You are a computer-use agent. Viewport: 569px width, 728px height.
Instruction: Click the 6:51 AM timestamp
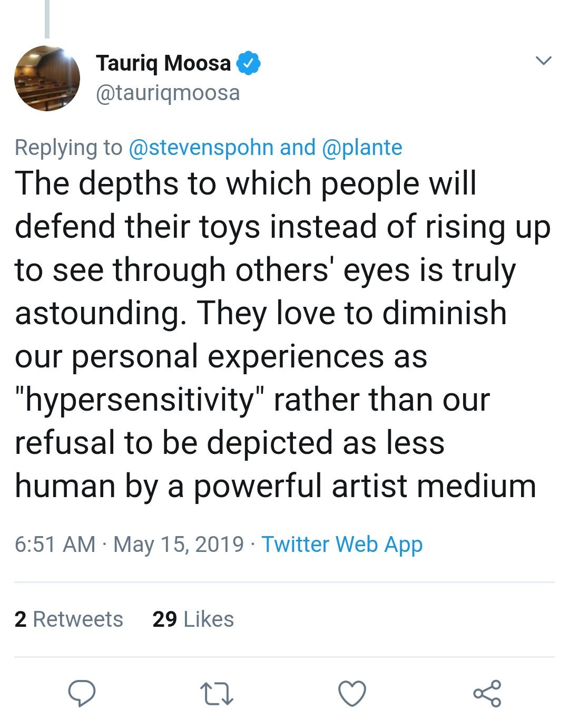55,545
